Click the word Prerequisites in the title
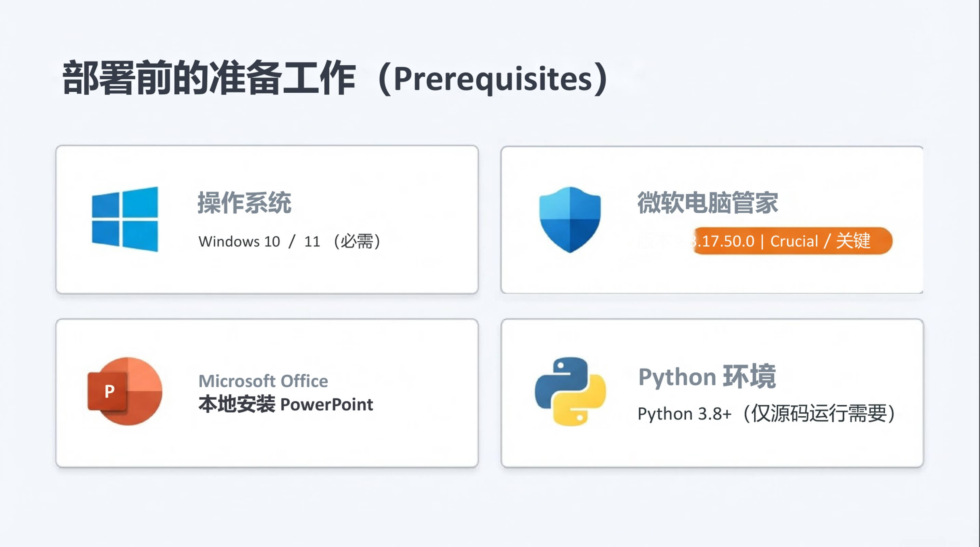Screen dimensions: 980x547 (493, 79)
